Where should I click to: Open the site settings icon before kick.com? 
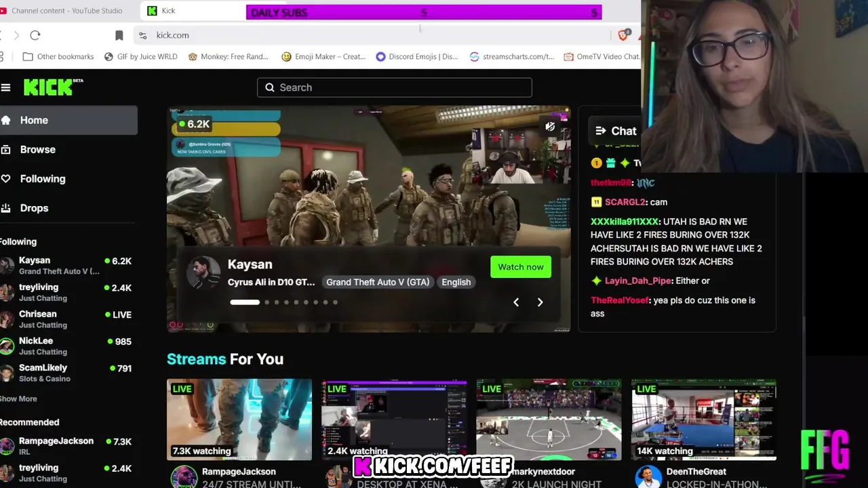pos(142,35)
